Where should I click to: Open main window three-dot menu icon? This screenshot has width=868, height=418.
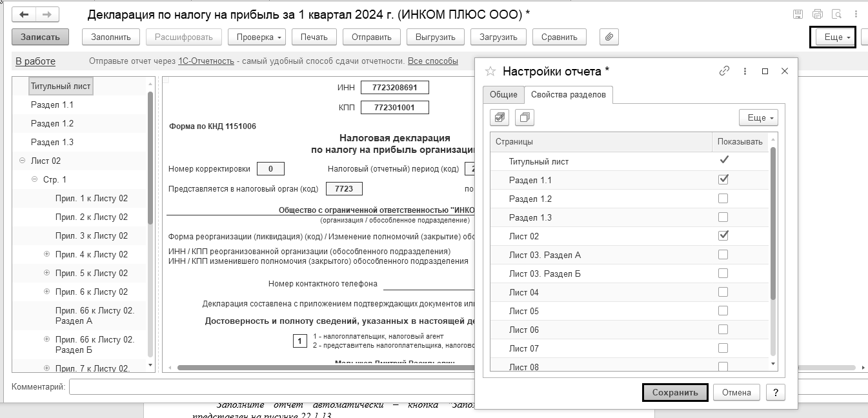(x=856, y=14)
